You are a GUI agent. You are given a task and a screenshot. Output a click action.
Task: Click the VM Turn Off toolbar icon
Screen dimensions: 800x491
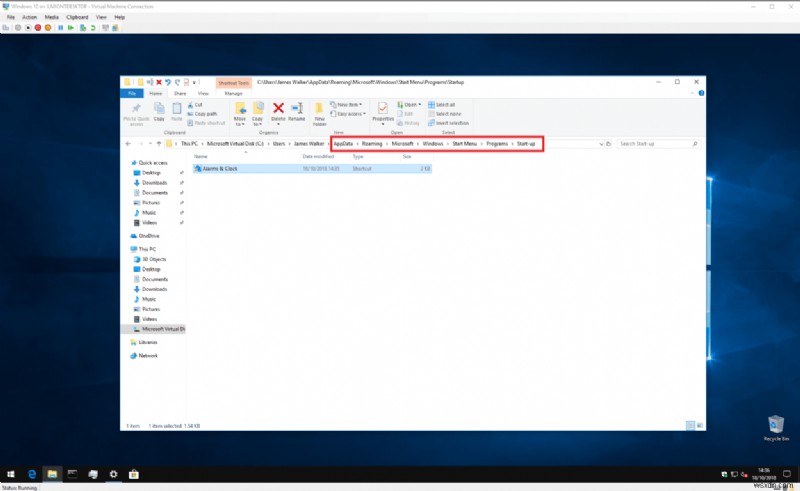point(28,28)
